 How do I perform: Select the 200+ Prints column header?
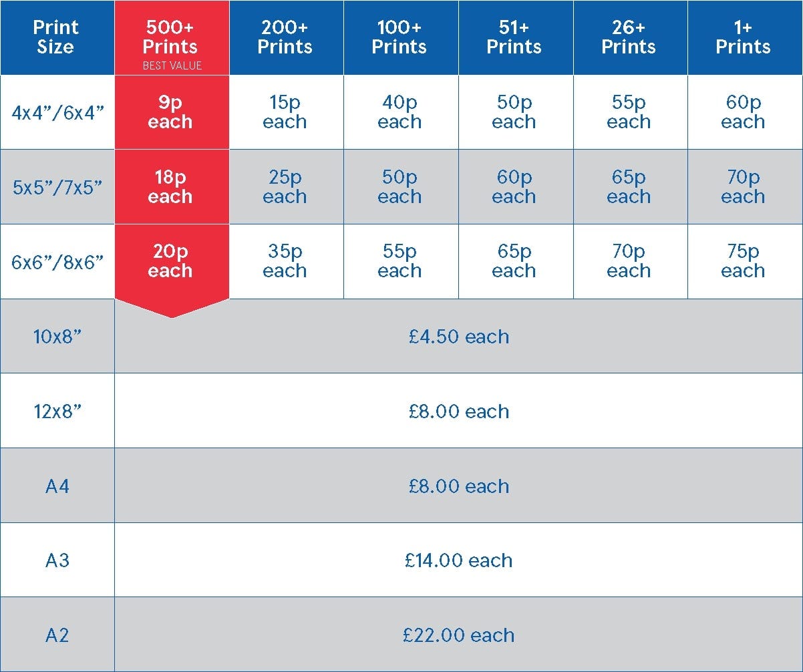(287, 37)
